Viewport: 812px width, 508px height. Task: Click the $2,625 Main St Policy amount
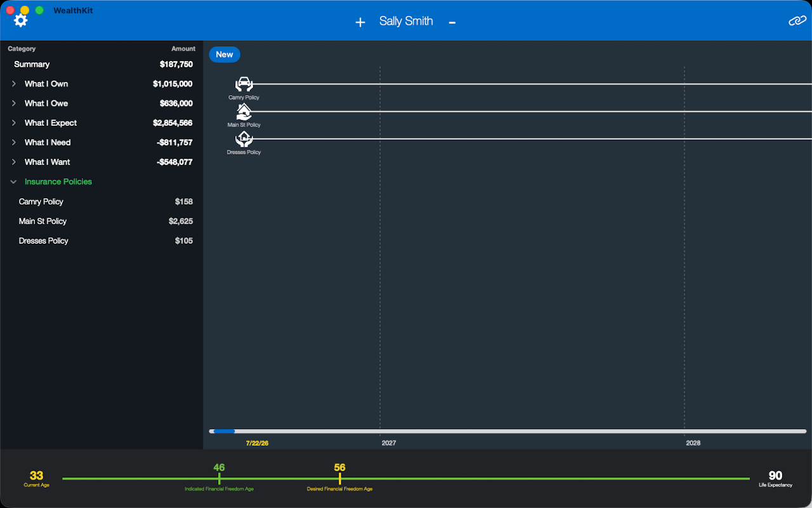[181, 222]
